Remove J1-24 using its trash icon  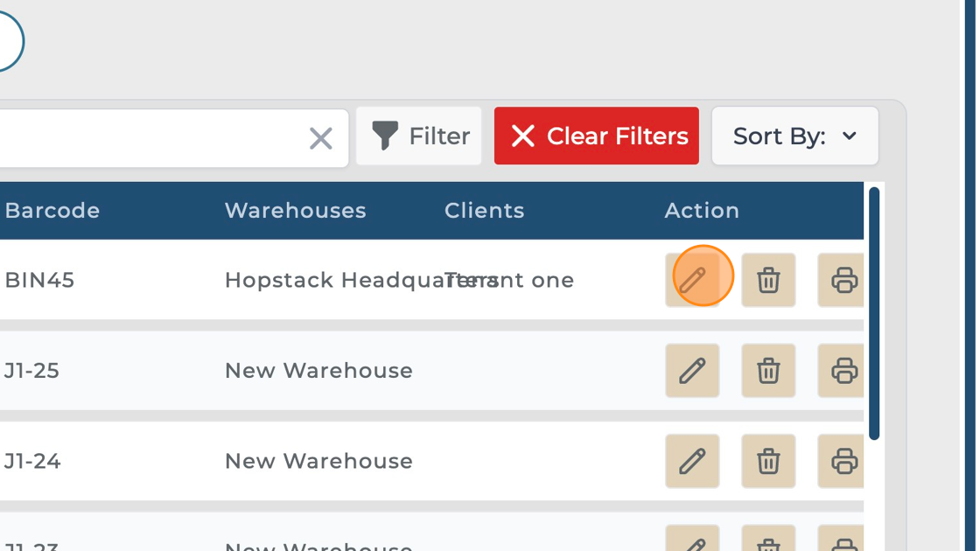tap(768, 461)
